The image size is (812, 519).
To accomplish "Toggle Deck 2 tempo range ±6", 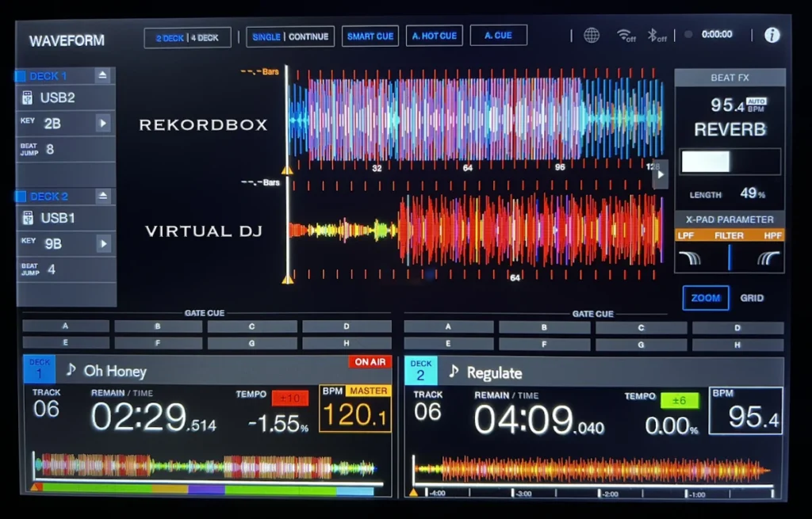I will pyautogui.click(x=679, y=400).
